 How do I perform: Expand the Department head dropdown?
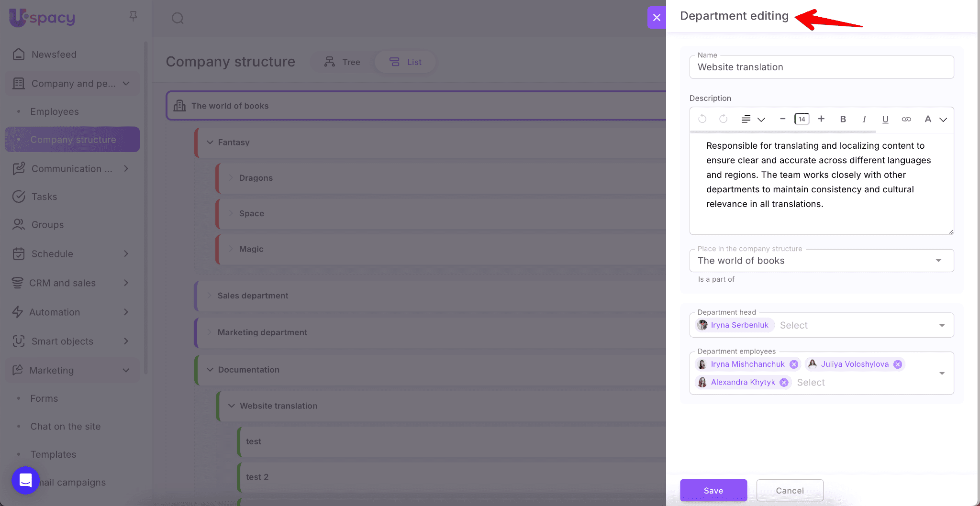point(942,325)
